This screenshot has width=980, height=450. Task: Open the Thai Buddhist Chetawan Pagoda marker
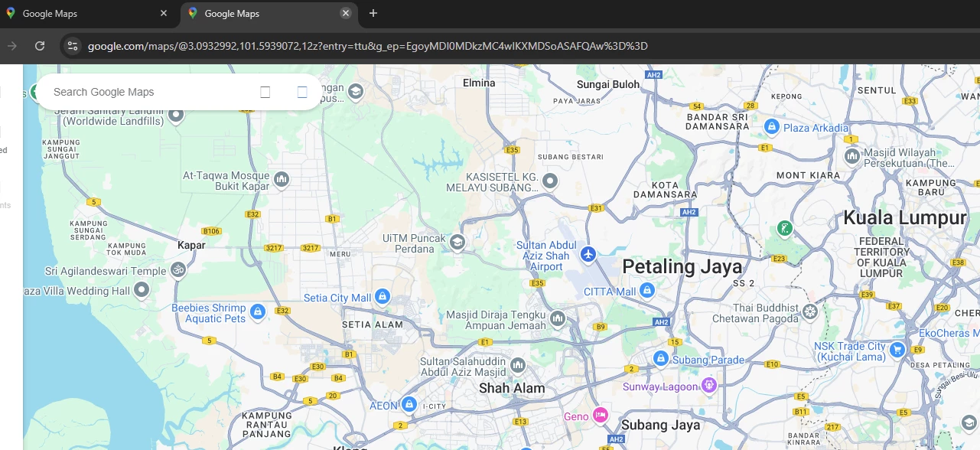click(809, 311)
